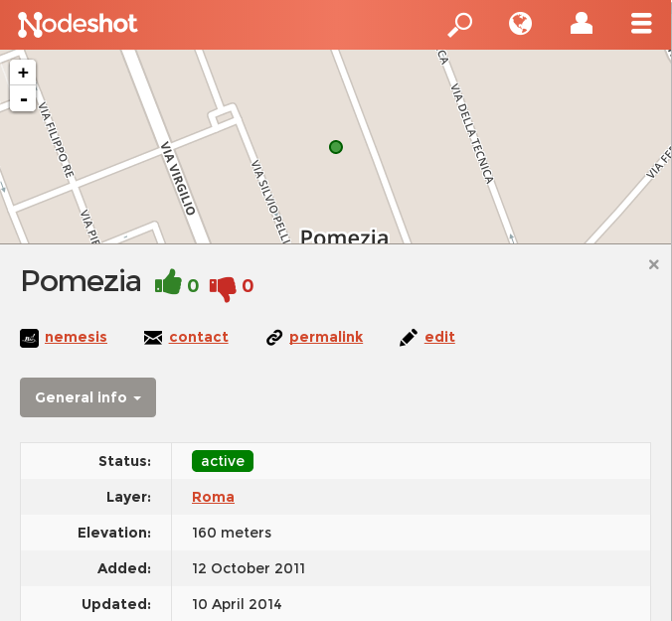Give Pomezia a thumbs up vote

[168, 282]
